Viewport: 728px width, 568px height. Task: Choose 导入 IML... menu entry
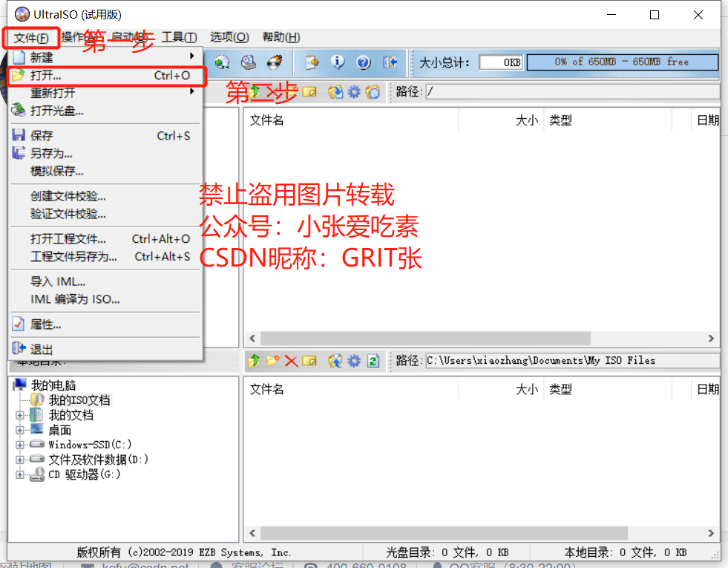coord(105,281)
